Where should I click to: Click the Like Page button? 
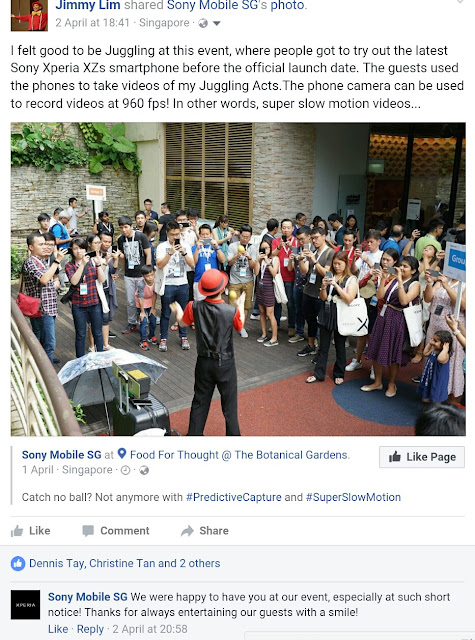(x=422, y=457)
